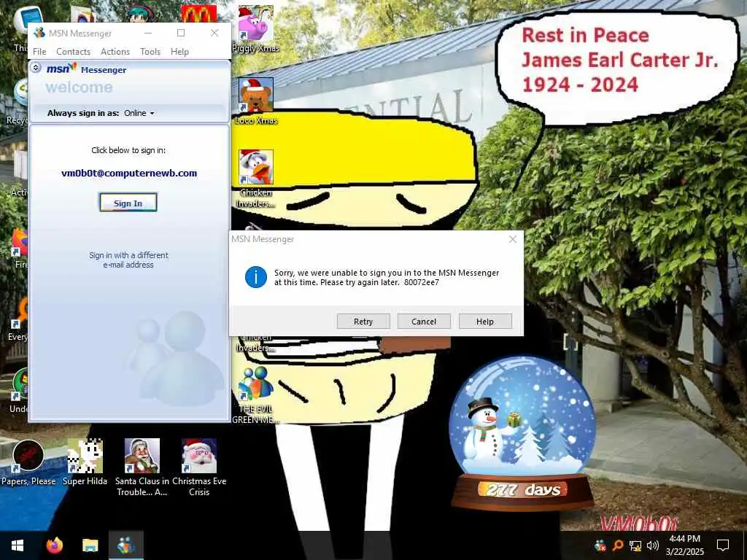
Task: Click the Windows Start button
Action: coord(18,545)
